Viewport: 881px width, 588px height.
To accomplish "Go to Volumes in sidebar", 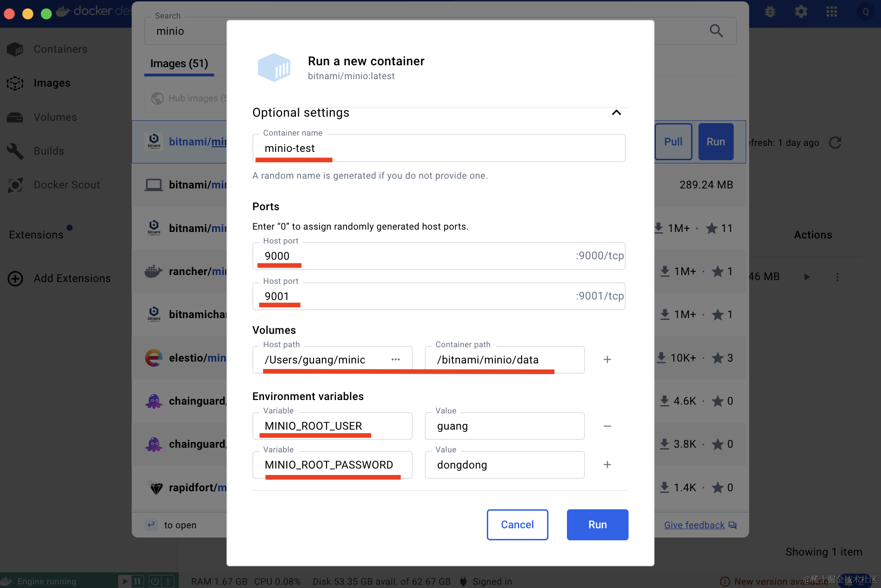I will coord(55,117).
